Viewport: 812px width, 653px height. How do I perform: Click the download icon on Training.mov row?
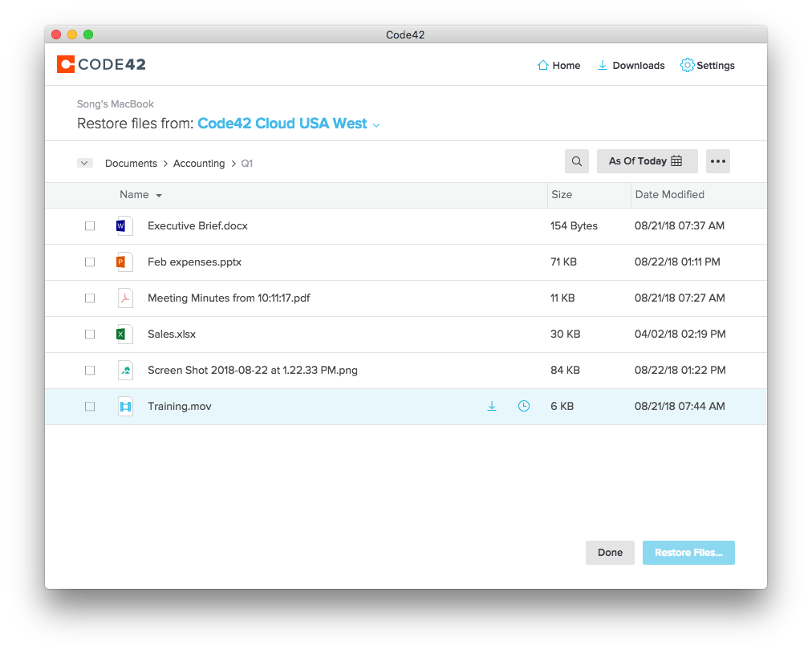[492, 407]
